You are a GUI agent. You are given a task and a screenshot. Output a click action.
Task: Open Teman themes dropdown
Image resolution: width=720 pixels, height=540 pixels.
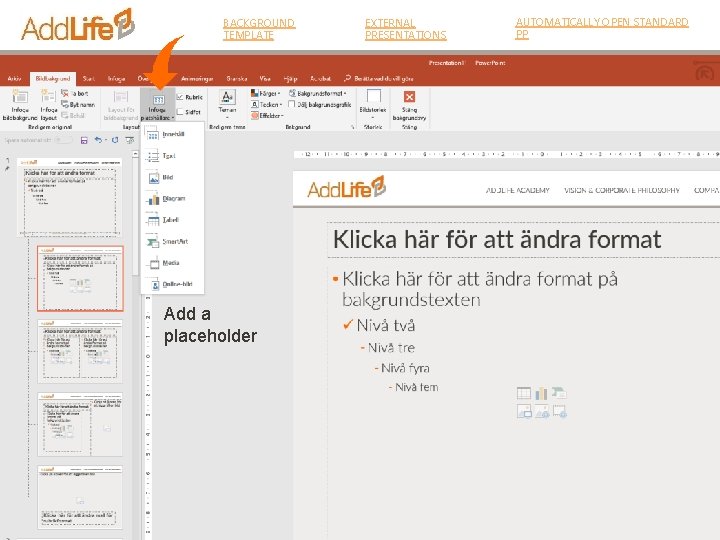point(227,105)
